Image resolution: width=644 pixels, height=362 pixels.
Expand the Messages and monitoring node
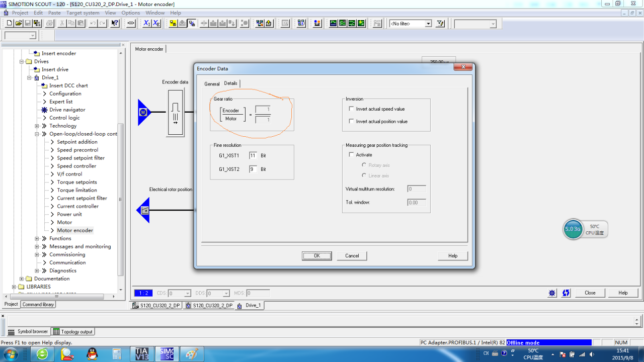click(37, 246)
